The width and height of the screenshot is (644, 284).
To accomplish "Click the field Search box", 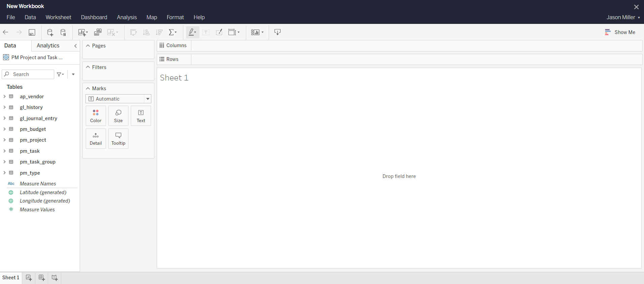I will [x=28, y=74].
